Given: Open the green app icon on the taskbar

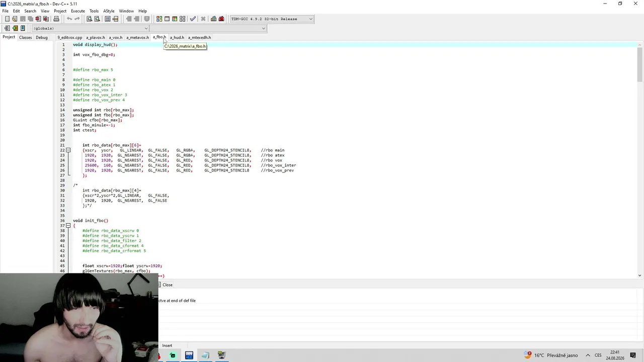Looking at the screenshot, I should coord(173,355).
